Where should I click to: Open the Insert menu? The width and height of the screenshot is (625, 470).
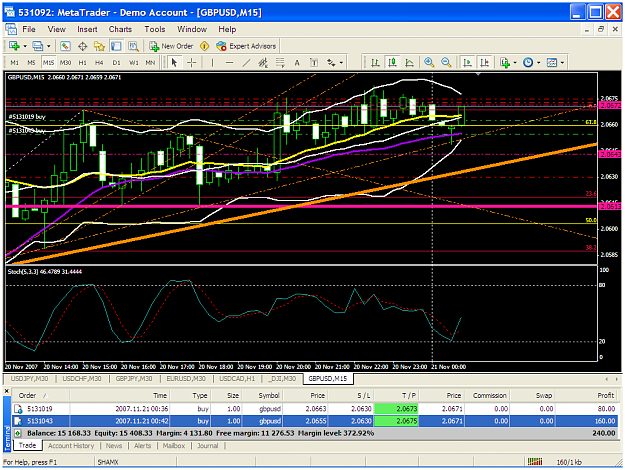click(x=87, y=29)
